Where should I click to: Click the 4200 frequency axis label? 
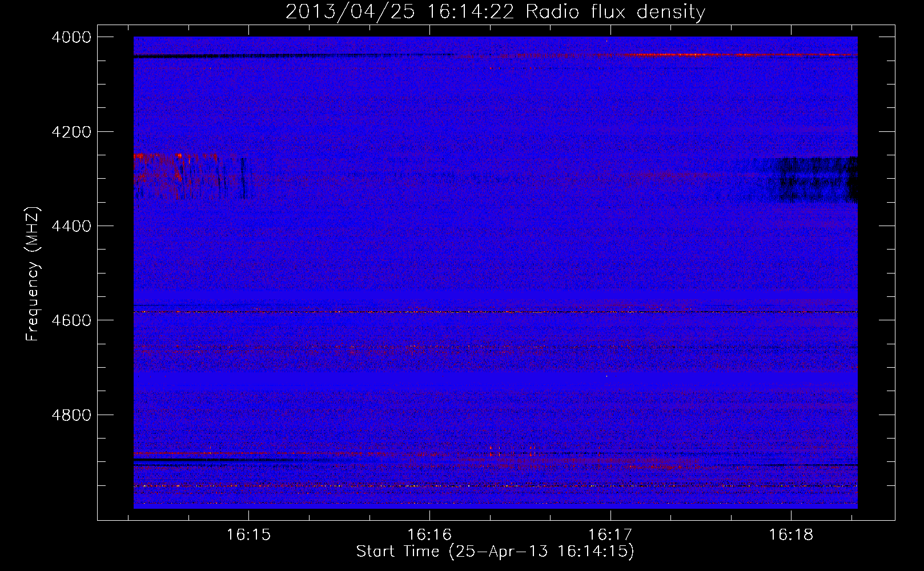tap(71, 132)
